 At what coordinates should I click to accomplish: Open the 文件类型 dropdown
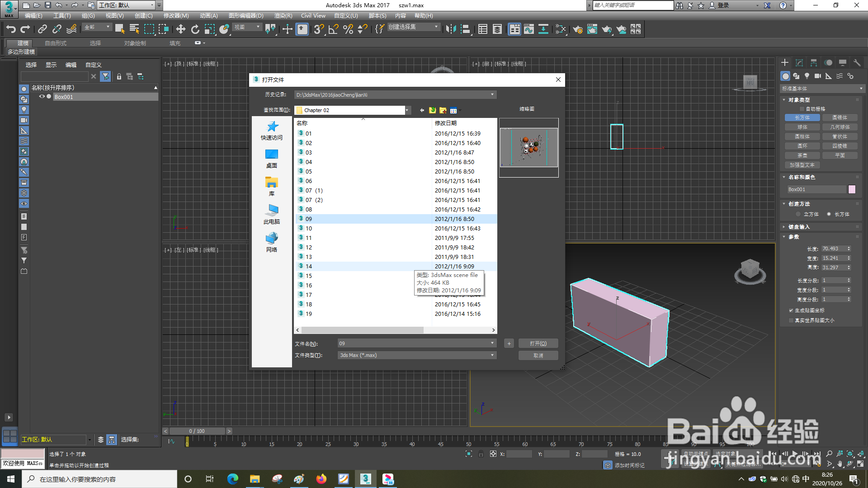pyautogui.click(x=492, y=355)
